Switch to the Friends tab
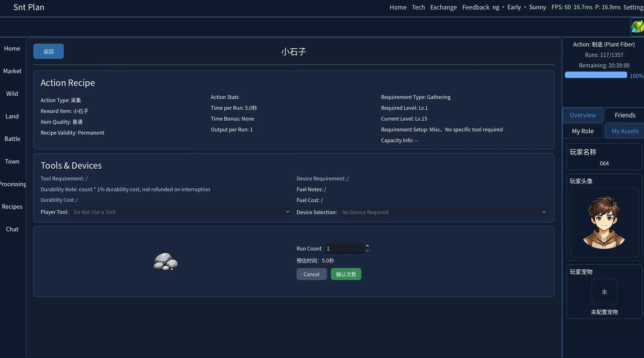The width and height of the screenshot is (644, 358). click(625, 115)
